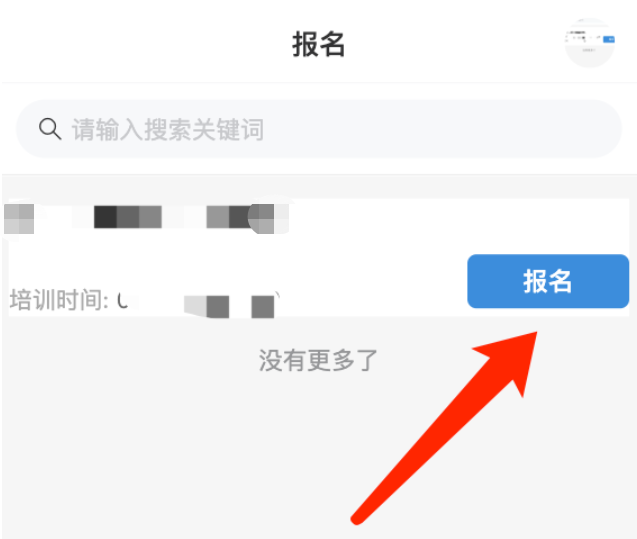Click the dark pixelated blocks in course title
This screenshot has height=539, width=637.
pos(128,217)
